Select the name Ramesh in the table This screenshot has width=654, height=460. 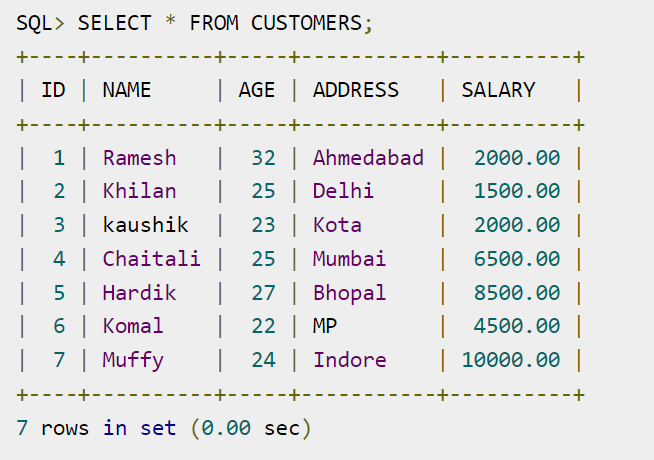click(139, 158)
